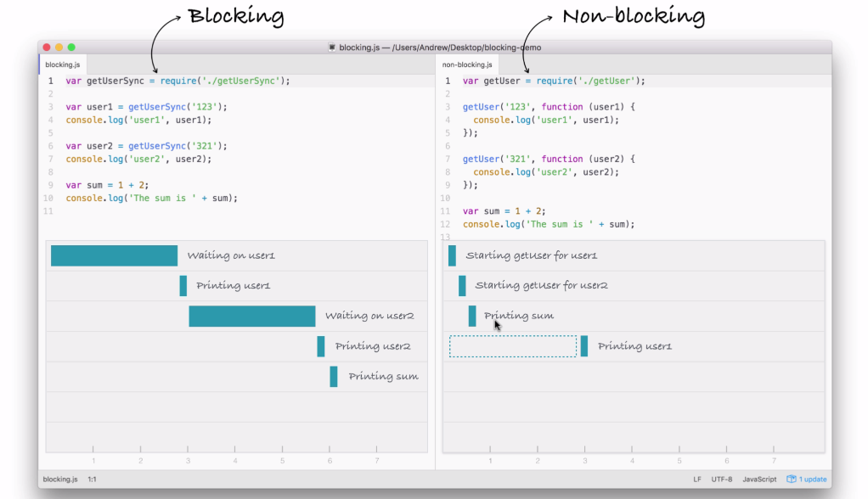This screenshot has width=868, height=499.
Task: Click the red close window button
Action: tap(47, 48)
